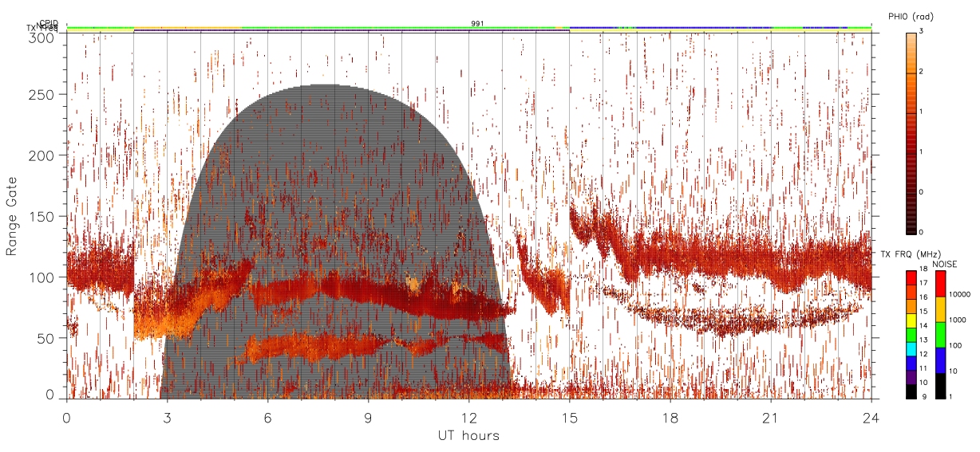Viewport: 980px width, 452px height.
Task: Select x-axis tick label 12
Action: coord(468,417)
